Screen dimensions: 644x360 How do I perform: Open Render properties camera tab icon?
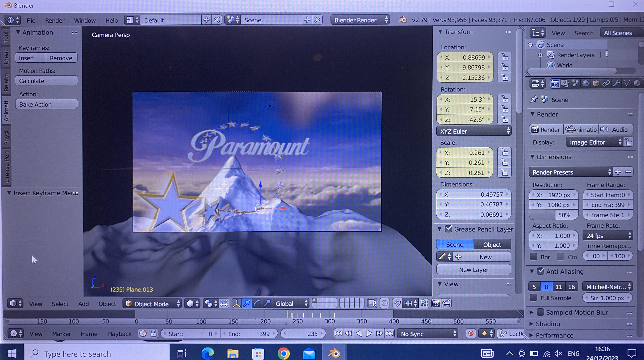pos(555,84)
